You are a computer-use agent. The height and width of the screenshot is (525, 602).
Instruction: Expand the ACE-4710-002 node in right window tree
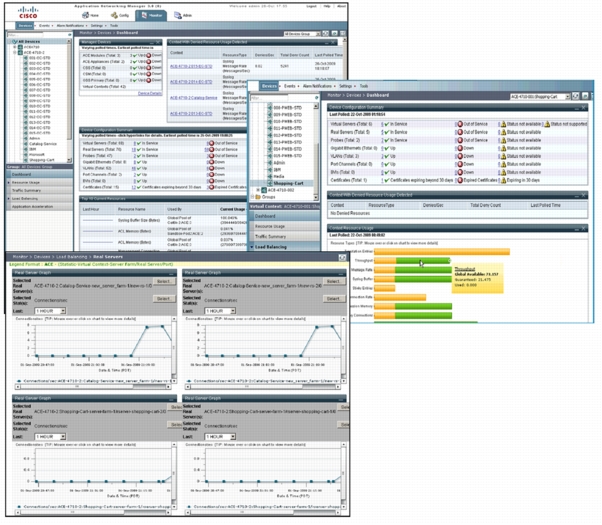[258, 190]
